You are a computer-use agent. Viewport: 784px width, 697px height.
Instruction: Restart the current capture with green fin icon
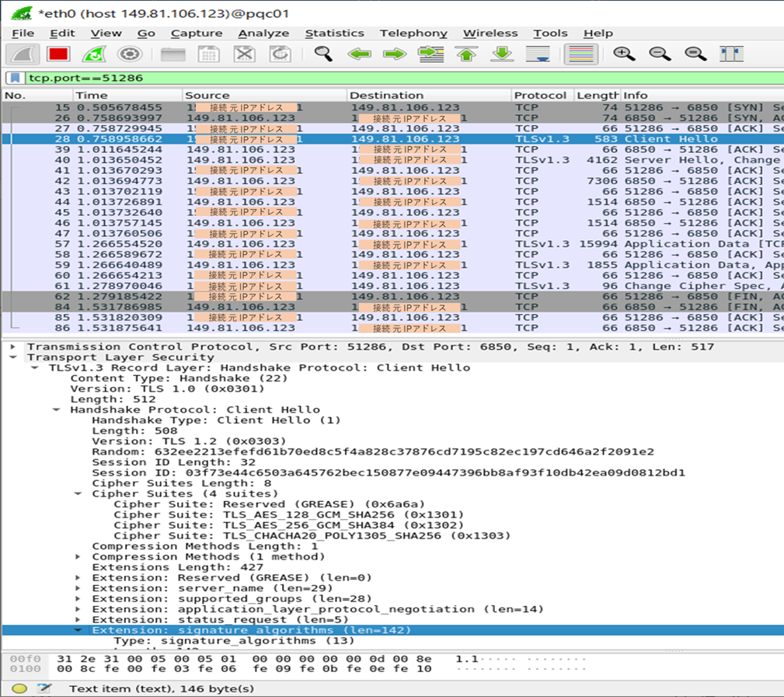pos(94,54)
